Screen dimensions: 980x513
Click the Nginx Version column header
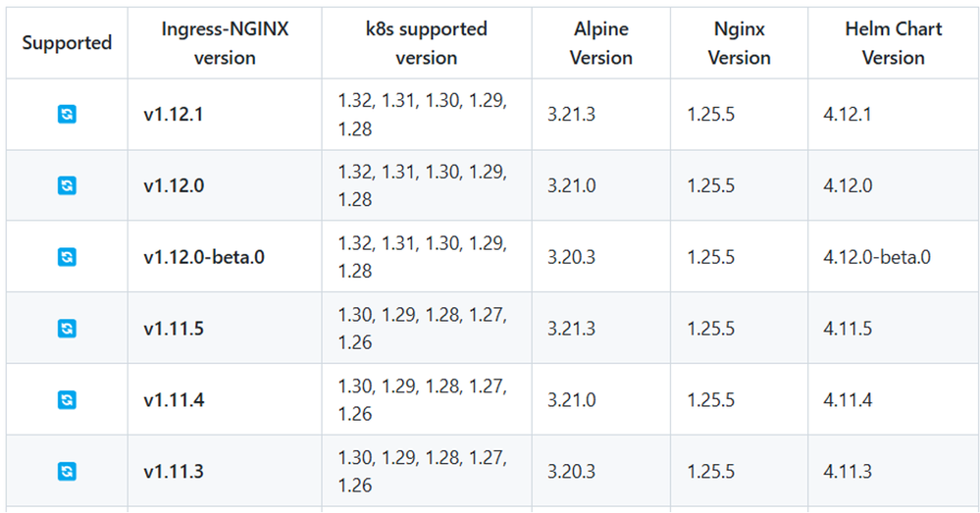coord(739,43)
